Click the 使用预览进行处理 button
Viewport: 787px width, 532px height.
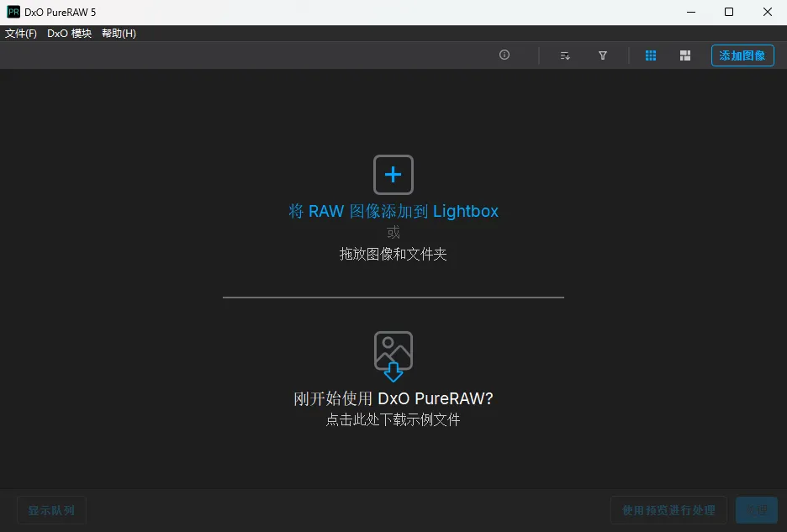(668, 510)
